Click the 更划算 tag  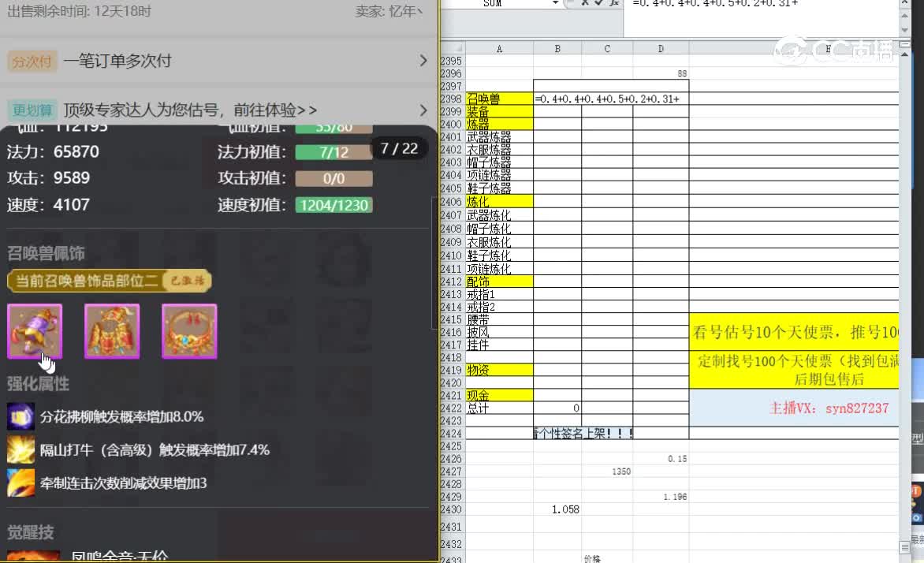(32, 110)
